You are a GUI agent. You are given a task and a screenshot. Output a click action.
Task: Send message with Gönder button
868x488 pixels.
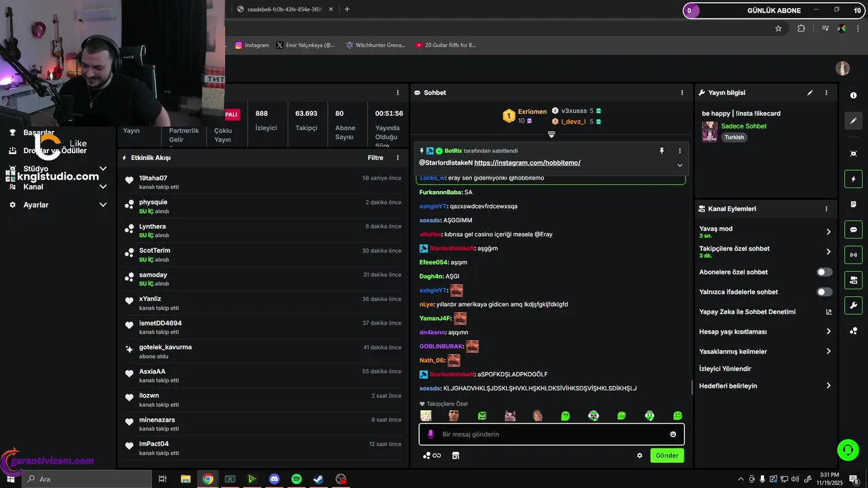click(667, 455)
